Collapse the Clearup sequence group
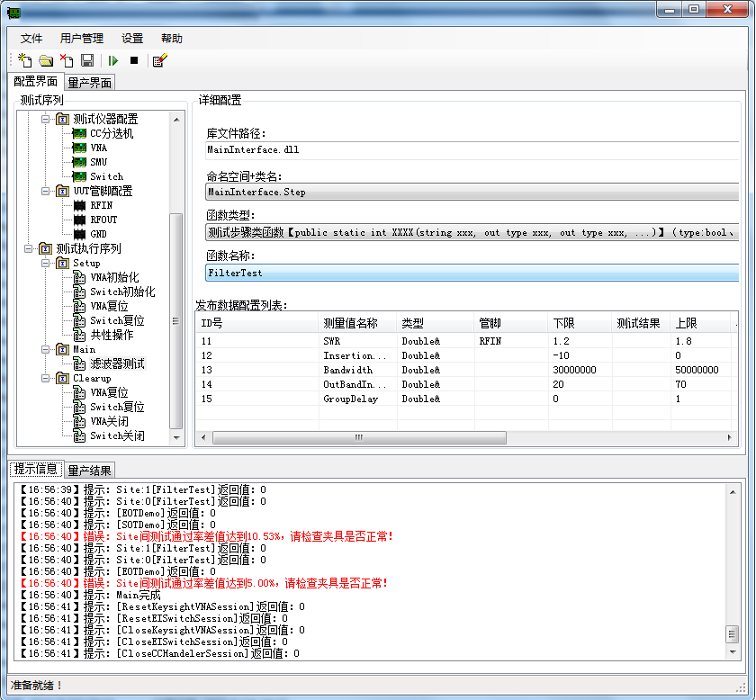This screenshot has width=756, height=700. (x=46, y=378)
